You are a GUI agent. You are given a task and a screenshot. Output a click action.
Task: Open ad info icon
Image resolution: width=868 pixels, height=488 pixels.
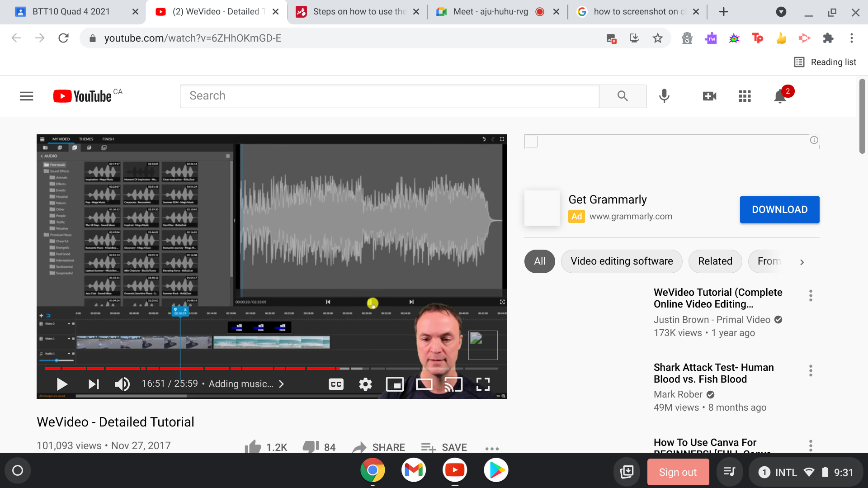(x=814, y=140)
